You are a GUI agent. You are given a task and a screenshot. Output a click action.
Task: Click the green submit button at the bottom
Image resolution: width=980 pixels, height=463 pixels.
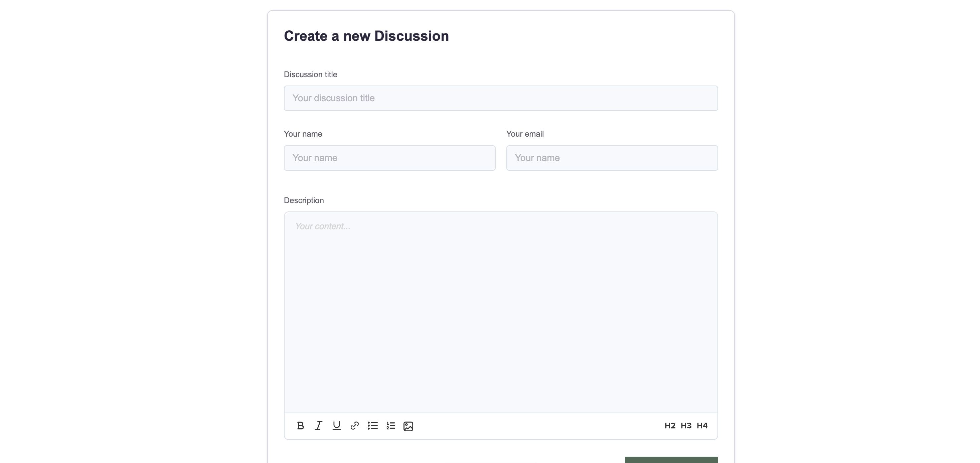(x=671, y=460)
